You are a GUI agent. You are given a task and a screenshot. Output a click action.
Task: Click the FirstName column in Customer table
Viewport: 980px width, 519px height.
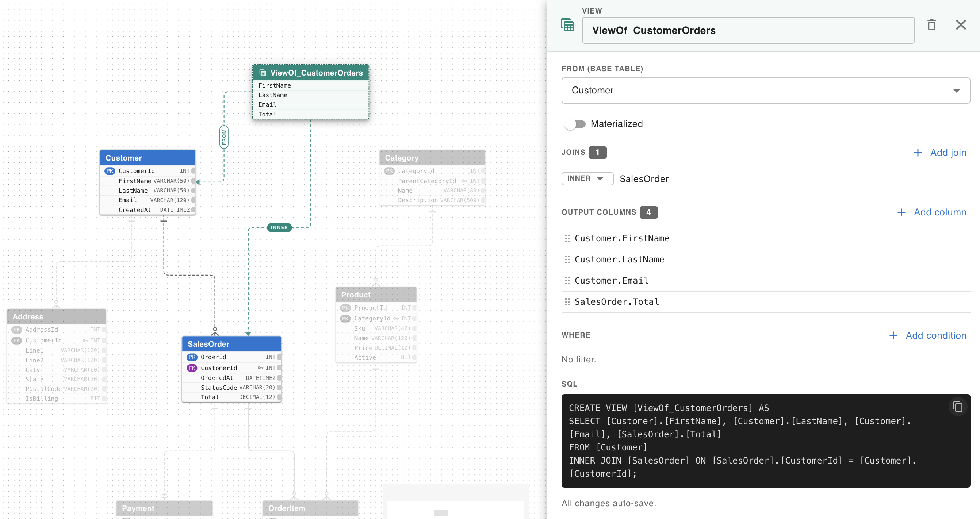click(148, 181)
